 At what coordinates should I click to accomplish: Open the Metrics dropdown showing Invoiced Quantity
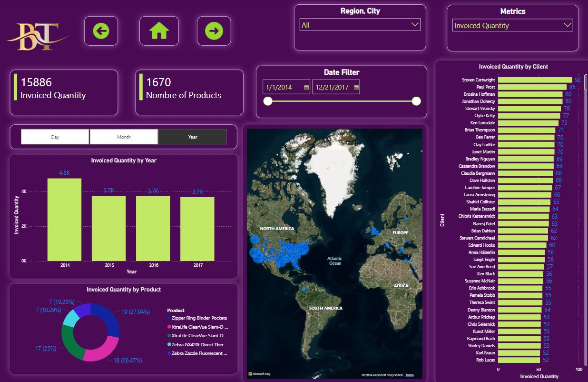tap(566, 25)
